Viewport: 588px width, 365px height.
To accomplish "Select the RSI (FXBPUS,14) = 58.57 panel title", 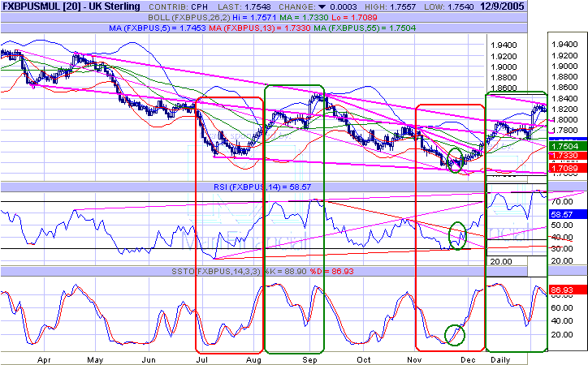I will click(x=262, y=187).
